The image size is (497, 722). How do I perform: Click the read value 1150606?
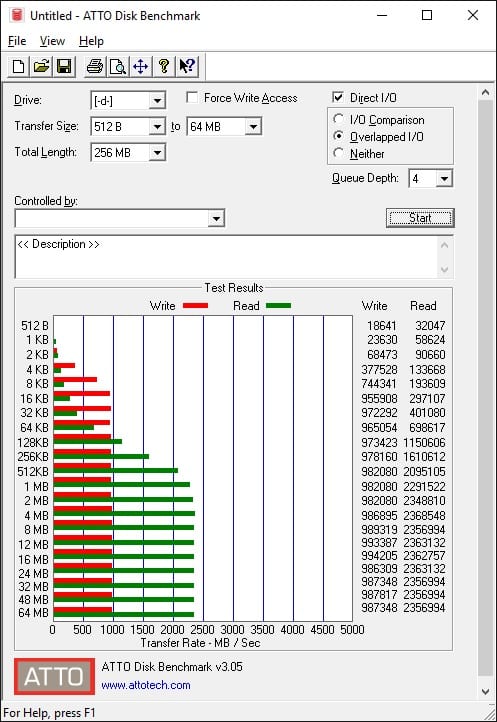click(424, 443)
